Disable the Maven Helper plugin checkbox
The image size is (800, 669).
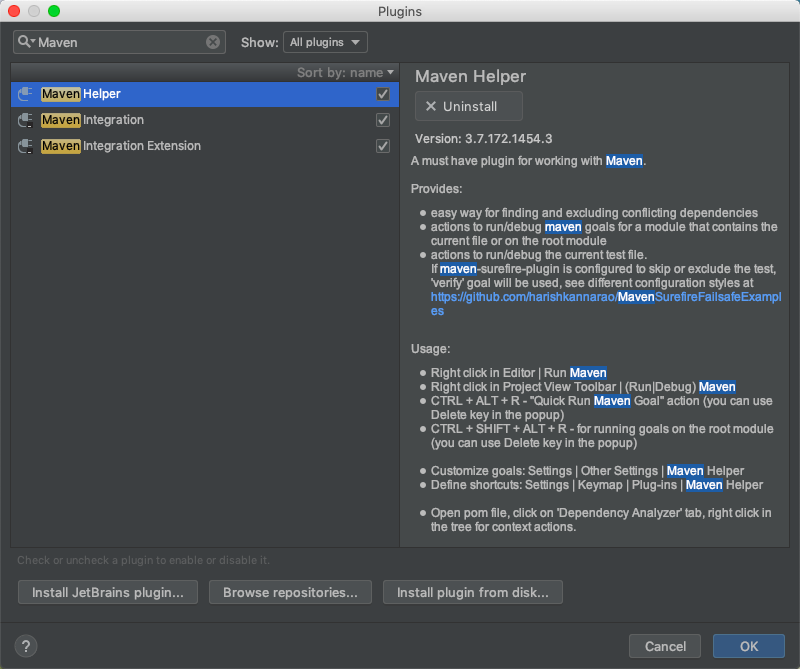click(x=382, y=94)
